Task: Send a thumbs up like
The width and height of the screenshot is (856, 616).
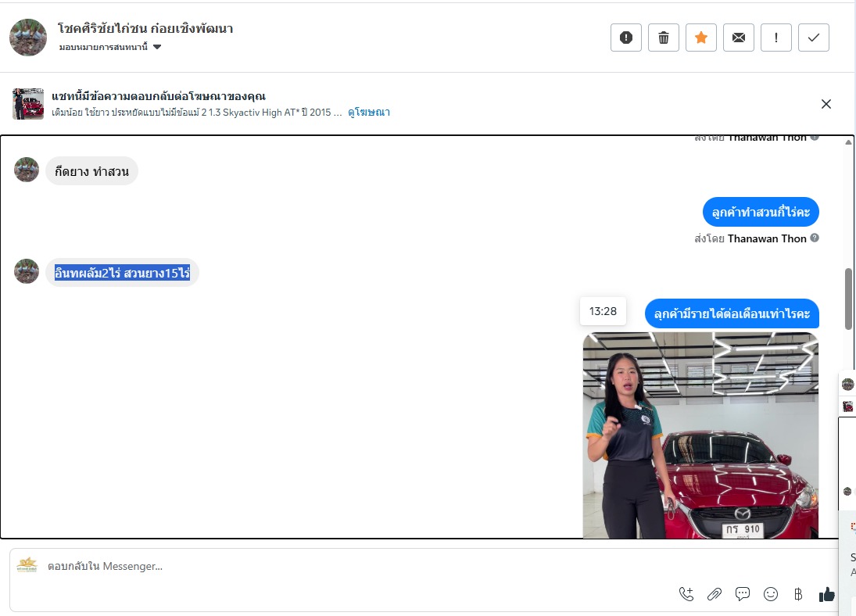Action: click(826, 594)
